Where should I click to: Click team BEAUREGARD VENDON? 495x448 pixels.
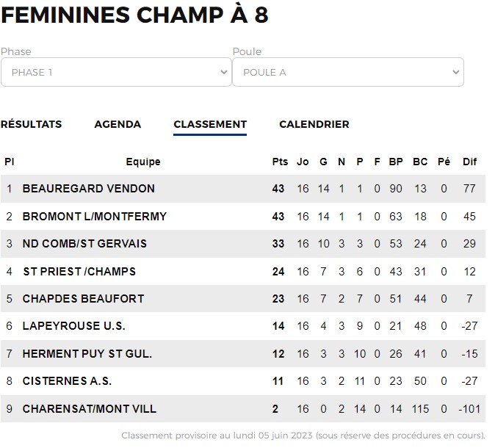click(89, 189)
